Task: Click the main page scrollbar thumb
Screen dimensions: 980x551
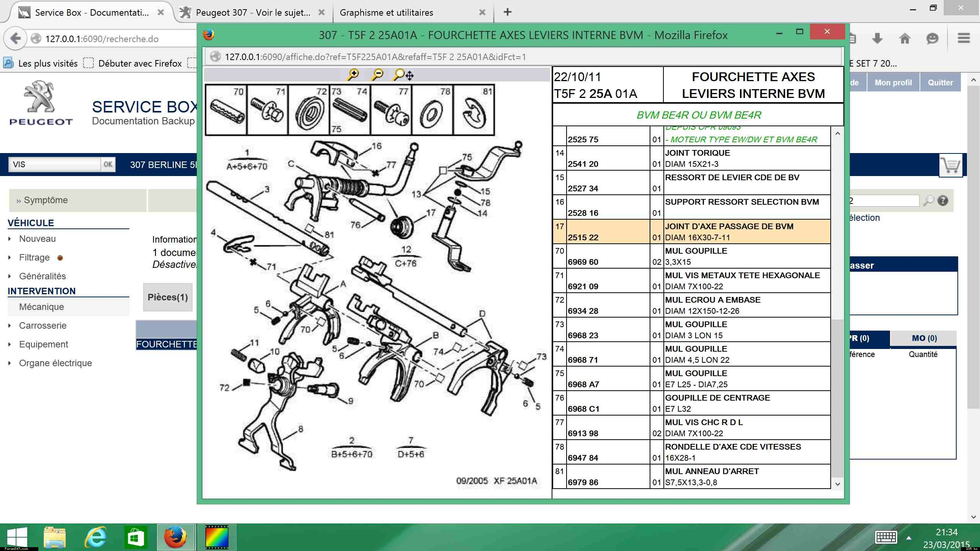Action: pos(973,247)
